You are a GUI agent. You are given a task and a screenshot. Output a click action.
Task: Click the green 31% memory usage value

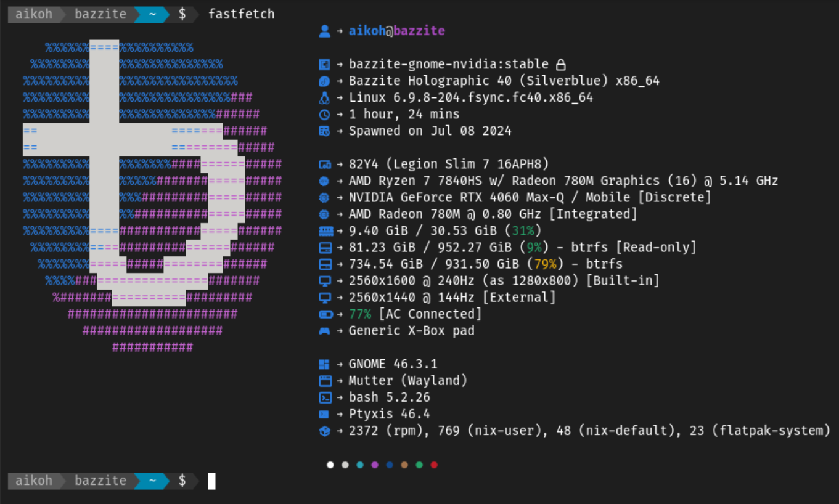click(x=523, y=230)
